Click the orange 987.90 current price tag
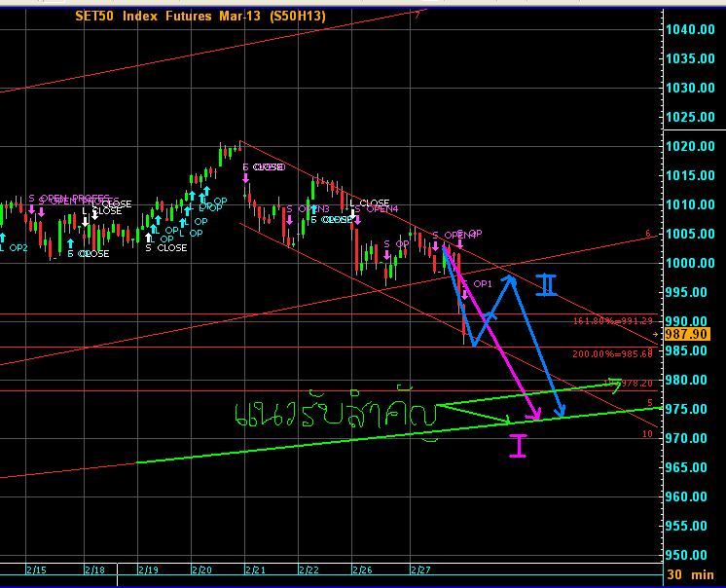 pyautogui.click(x=686, y=334)
